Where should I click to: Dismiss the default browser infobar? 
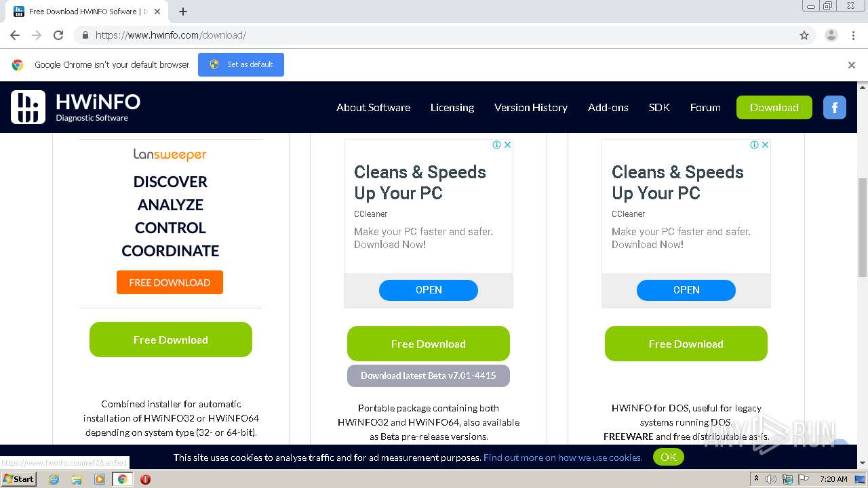click(852, 65)
